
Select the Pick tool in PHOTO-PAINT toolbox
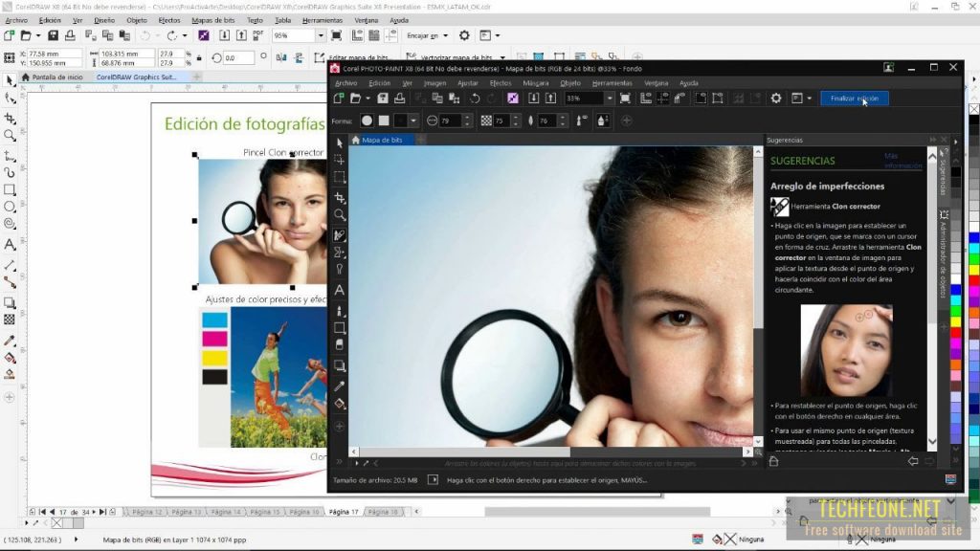[x=340, y=143]
